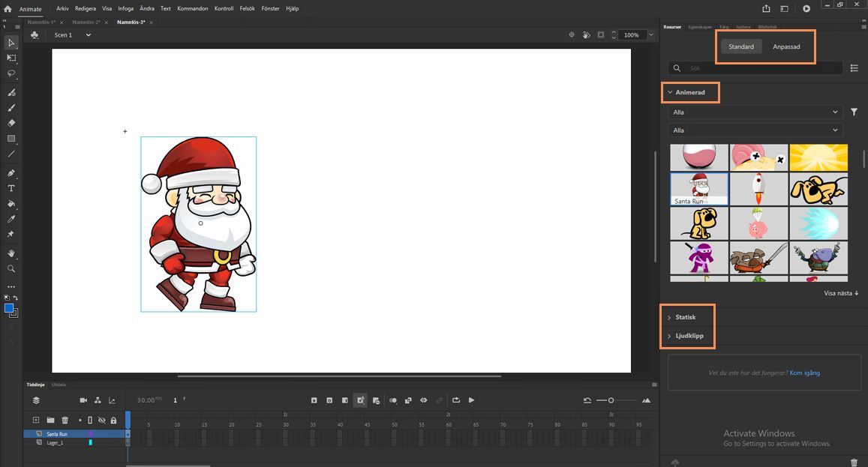Open the stage zoom 100% dropdown

[x=651, y=35]
